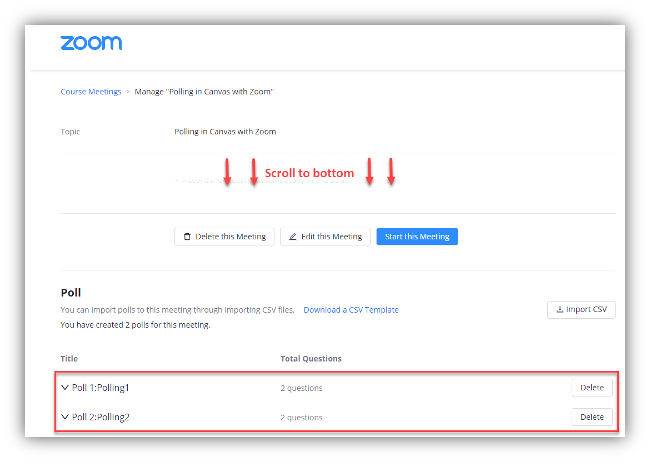
Task: Click pencil icon on Edit this Meeting
Action: (x=293, y=237)
